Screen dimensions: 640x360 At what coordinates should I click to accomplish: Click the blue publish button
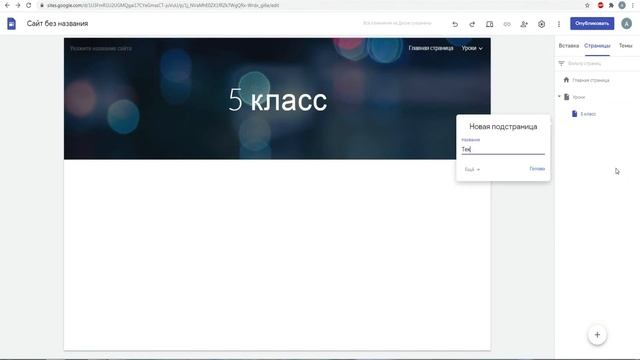[592, 23]
